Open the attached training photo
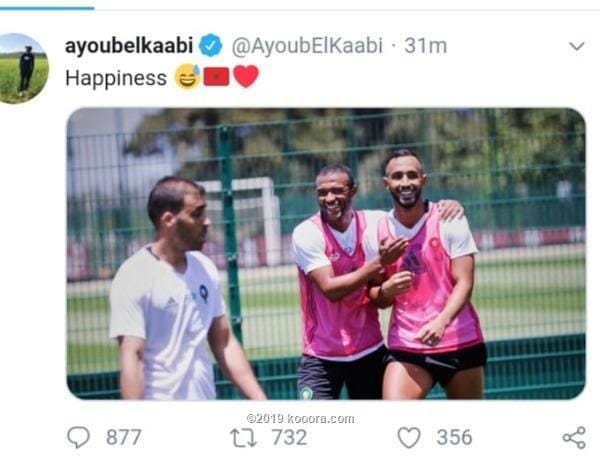The width and height of the screenshot is (600, 463). [x=326, y=254]
